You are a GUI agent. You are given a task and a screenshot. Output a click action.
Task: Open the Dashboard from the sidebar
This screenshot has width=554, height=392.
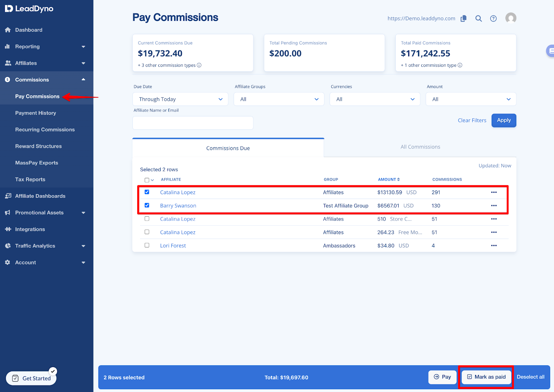28,30
